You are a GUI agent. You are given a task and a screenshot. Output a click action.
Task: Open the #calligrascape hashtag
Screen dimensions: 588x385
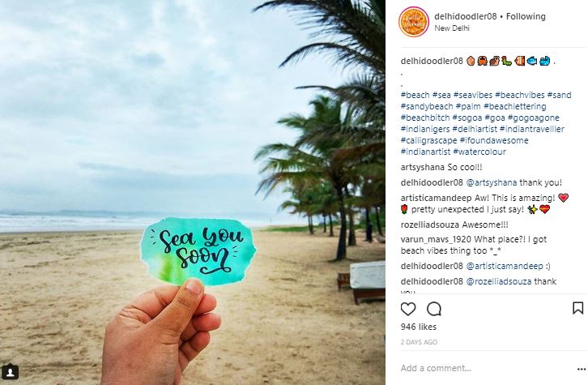pos(428,141)
